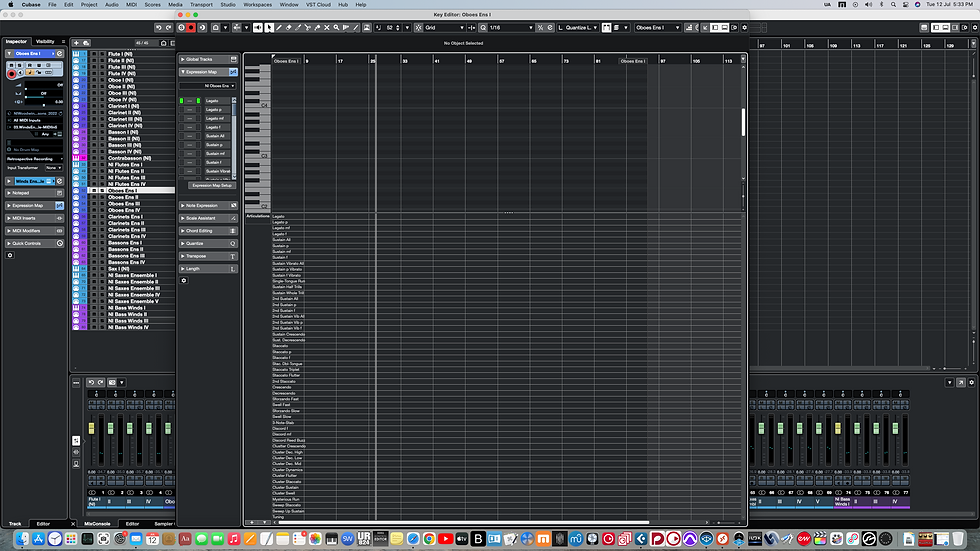Toggle the Show Left Zone button at top right

(x=936, y=27)
